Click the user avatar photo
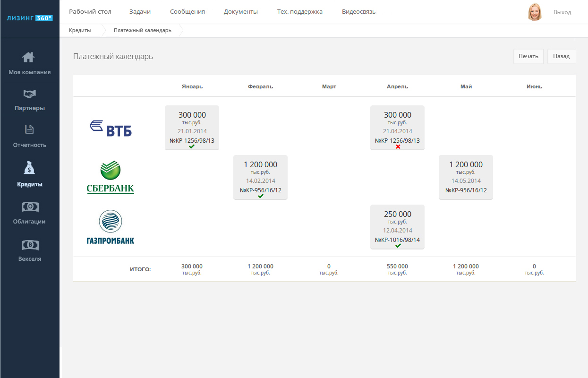 pyautogui.click(x=535, y=12)
